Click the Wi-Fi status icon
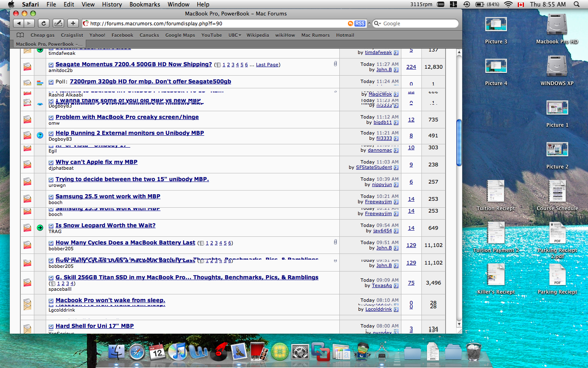 point(508,4)
